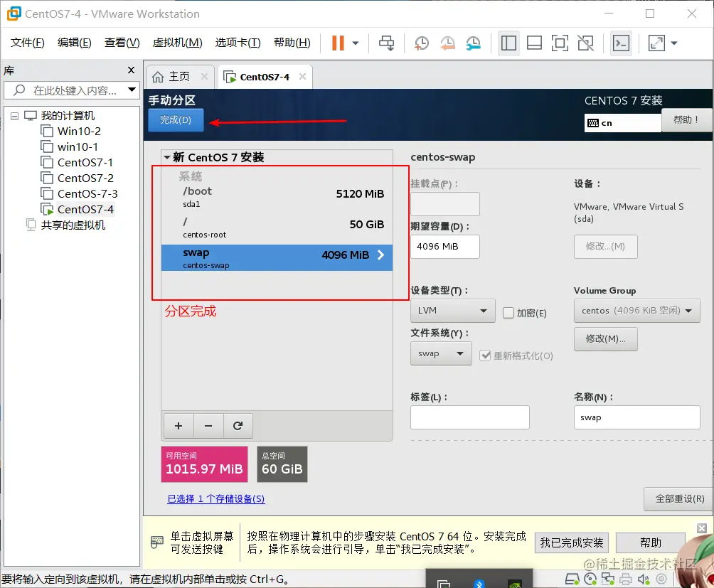
Task: Click the 完成(D) done button
Action: coord(176,120)
